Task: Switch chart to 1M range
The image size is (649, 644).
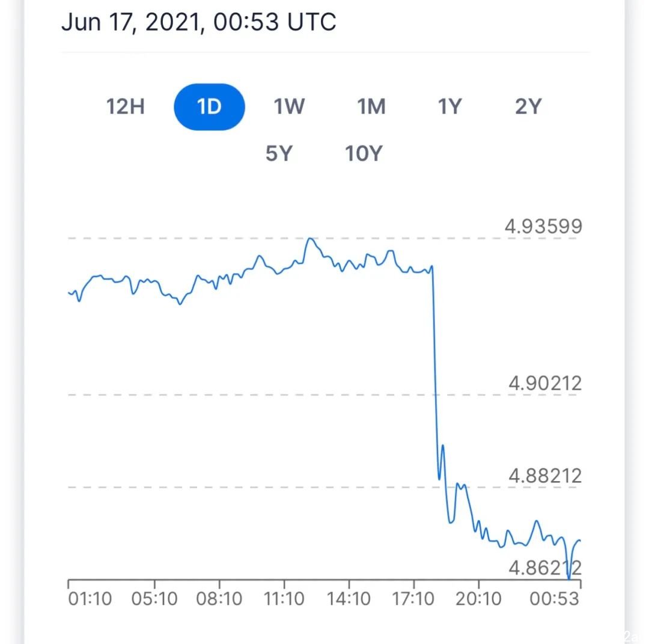Action: (x=372, y=106)
